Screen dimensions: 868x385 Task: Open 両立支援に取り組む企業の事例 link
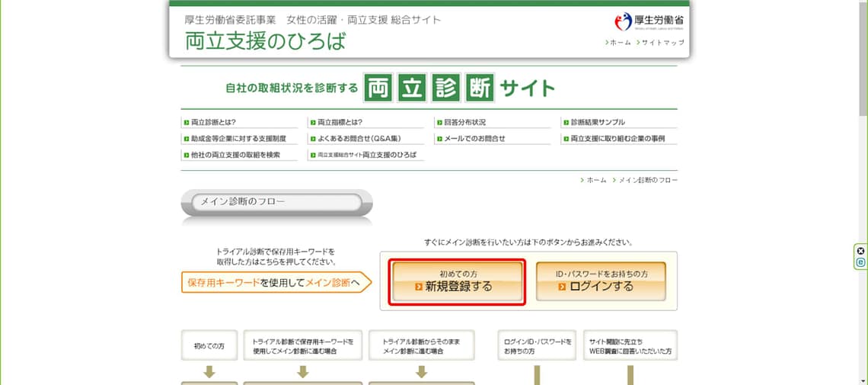(x=617, y=139)
